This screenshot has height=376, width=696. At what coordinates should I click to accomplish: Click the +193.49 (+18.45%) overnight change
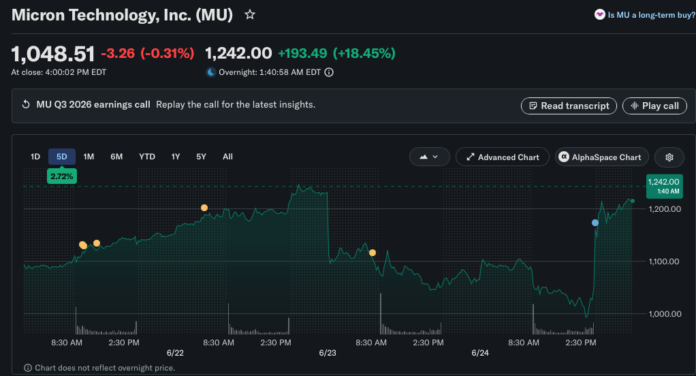click(336, 53)
